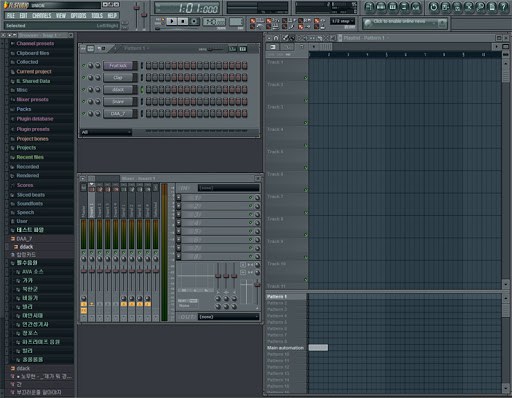Image resolution: width=512 pixels, height=398 pixels.
Task: Click the mixer options arrow icon in the Mixer title bar
Action: click(x=83, y=178)
